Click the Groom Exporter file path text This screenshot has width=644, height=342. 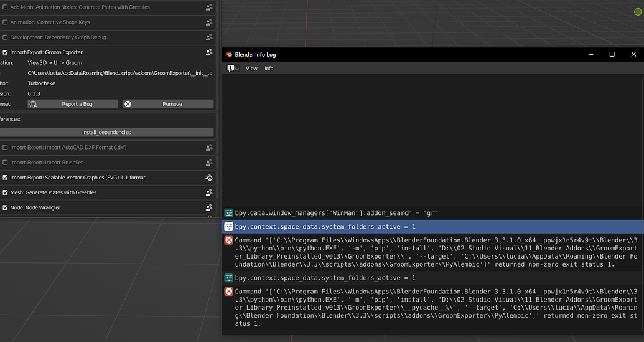coord(120,73)
